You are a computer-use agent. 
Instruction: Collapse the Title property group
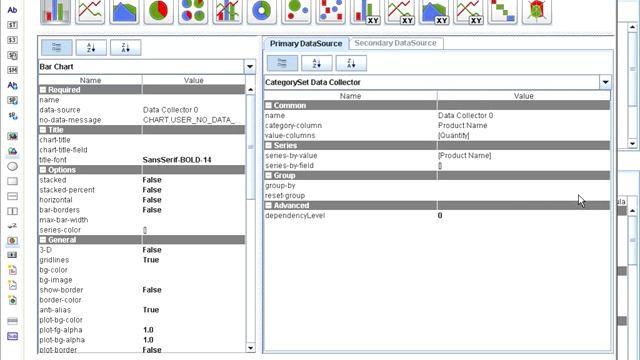[x=43, y=130]
